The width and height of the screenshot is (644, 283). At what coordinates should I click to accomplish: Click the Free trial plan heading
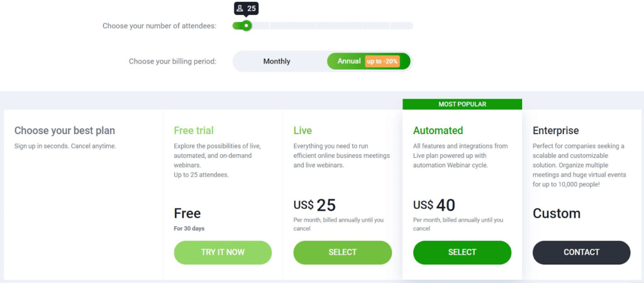(194, 131)
